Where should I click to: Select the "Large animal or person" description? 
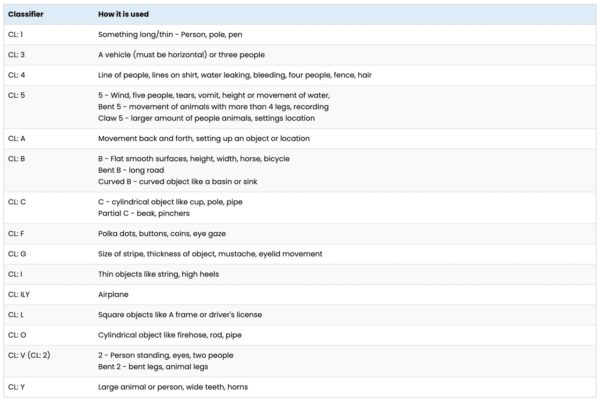pos(170,386)
